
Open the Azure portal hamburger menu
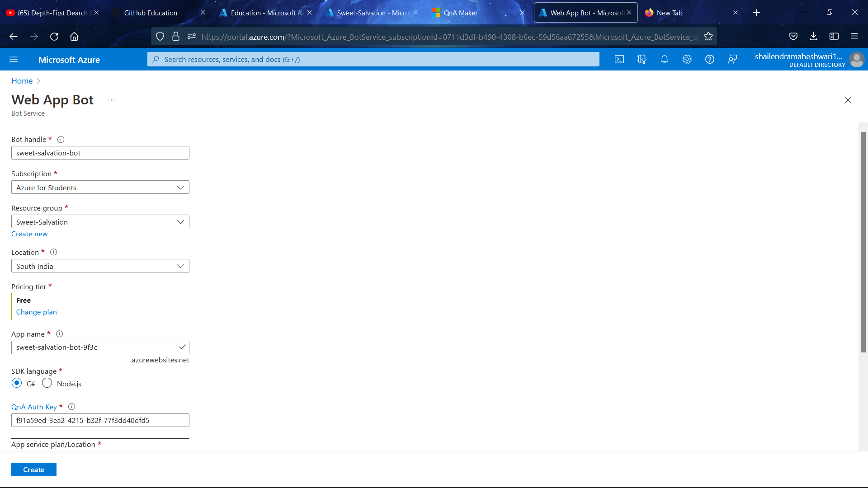pos(14,59)
